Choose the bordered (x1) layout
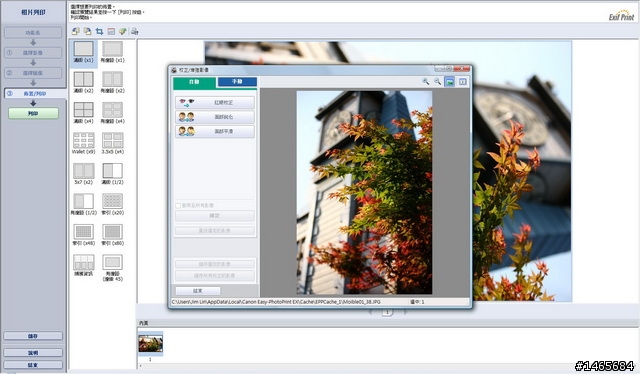The height and width of the screenshot is (374, 640). coord(113,52)
